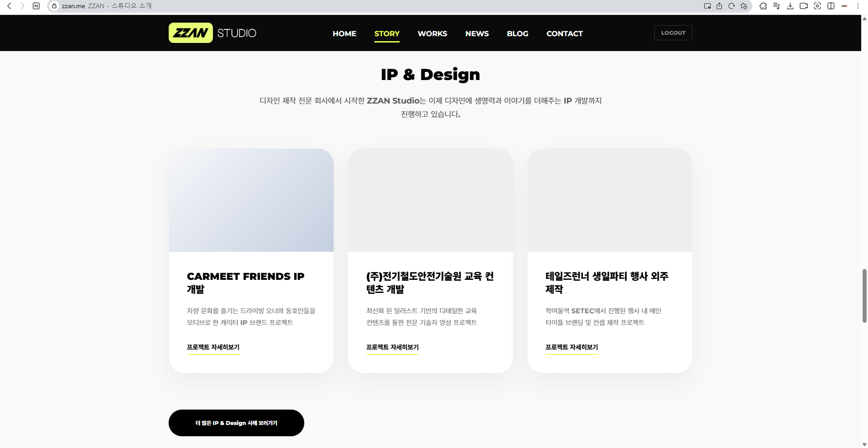The image size is (868, 448).
Task: Click the browser back arrow
Action: point(9,6)
